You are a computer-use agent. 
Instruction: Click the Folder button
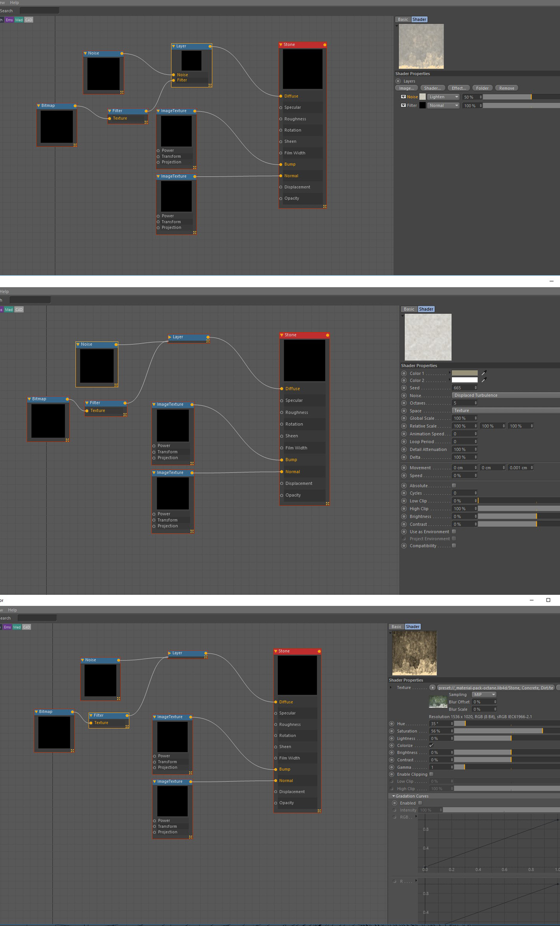(x=482, y=88)
